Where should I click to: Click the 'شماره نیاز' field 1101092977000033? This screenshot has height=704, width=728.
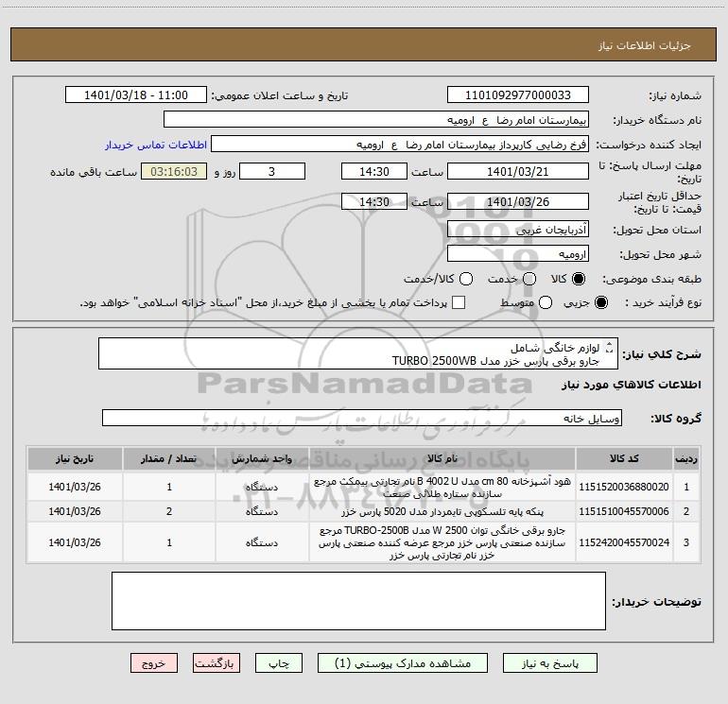click(x=518, y=94)
